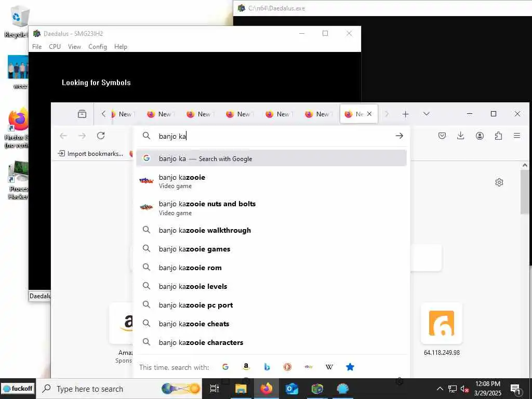Search this time with Bing icon
The image size is (532, 399).
(x=267, y=367)
